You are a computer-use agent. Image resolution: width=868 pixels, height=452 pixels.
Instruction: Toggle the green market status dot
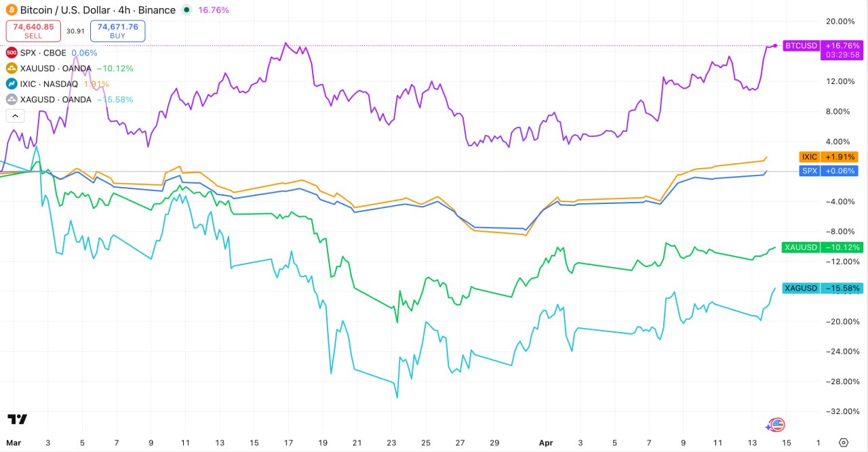coord(185,10)
